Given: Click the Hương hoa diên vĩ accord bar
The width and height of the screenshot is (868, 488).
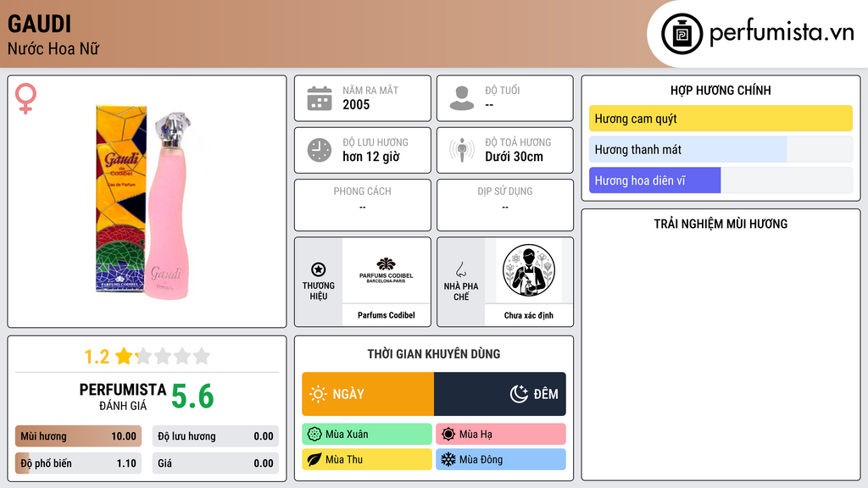Looking at the screenshot, I should click(721, 180).
